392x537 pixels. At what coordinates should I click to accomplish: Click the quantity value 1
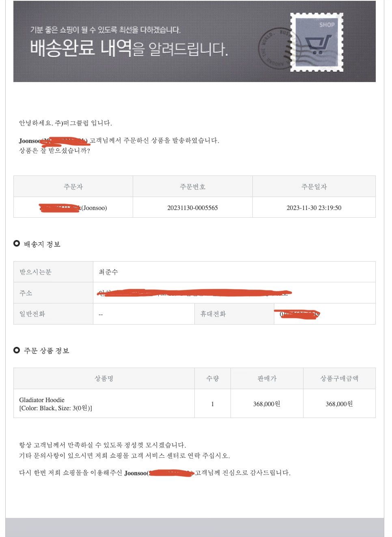(x=212, y=404)
